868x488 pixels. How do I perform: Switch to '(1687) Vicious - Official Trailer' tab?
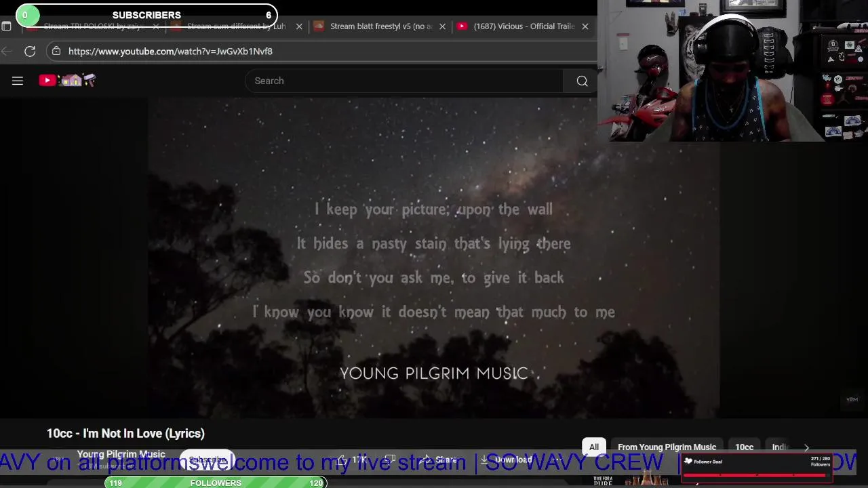(x=523, y=26)
